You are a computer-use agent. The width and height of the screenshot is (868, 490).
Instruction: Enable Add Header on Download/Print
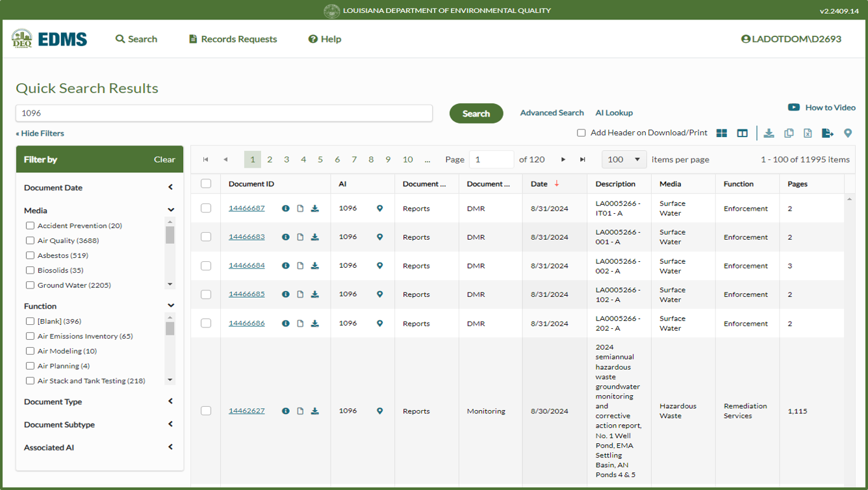pos(581,133)
